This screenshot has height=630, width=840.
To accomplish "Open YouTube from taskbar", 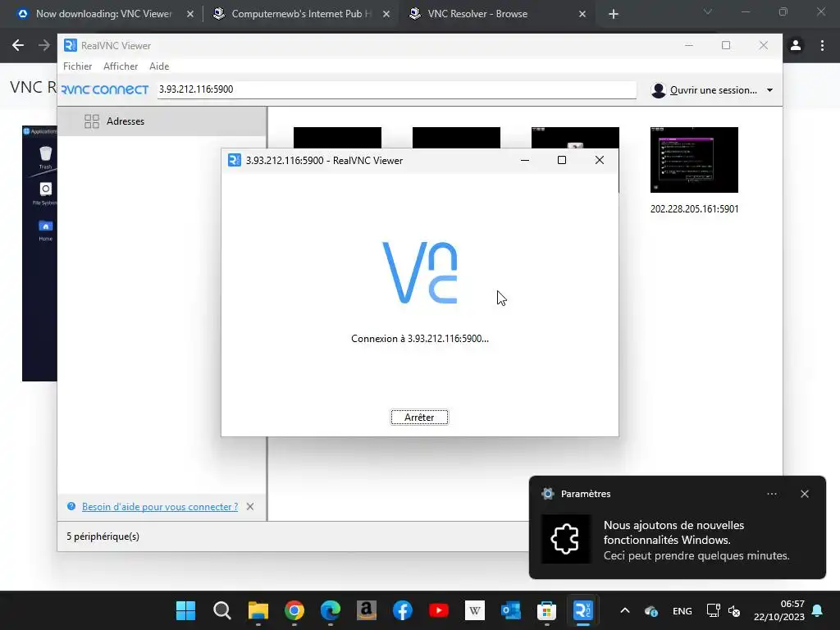I will 439,610.
